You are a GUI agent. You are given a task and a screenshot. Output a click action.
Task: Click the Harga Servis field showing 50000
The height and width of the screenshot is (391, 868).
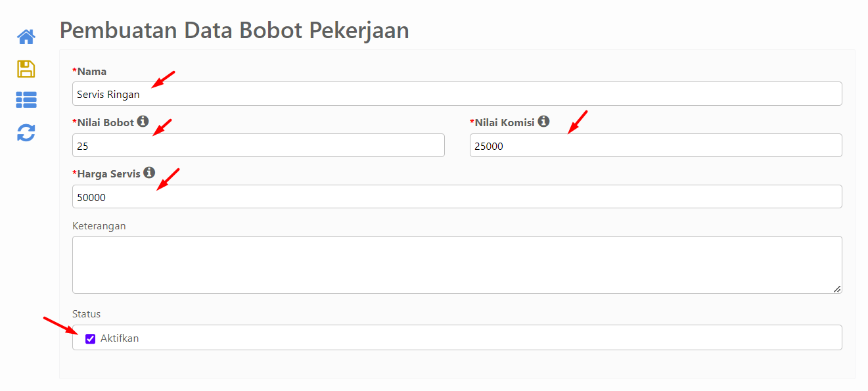457,196
